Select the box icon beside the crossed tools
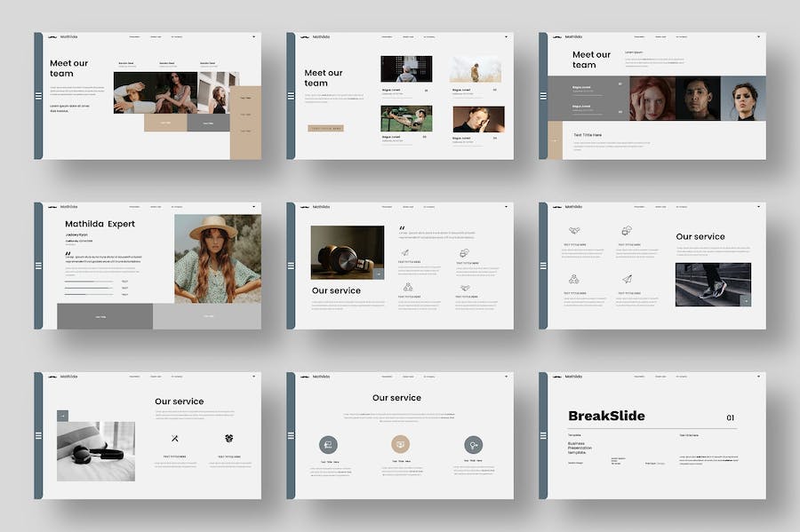The width and height of the screenshot is (800, 532). click(x=228, y=438)
